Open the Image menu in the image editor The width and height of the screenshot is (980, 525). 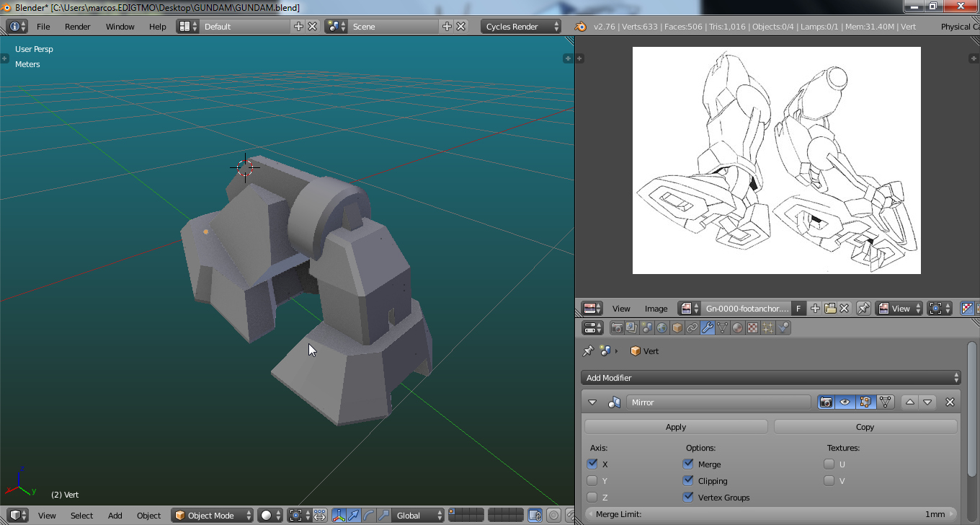pos(656,309)
